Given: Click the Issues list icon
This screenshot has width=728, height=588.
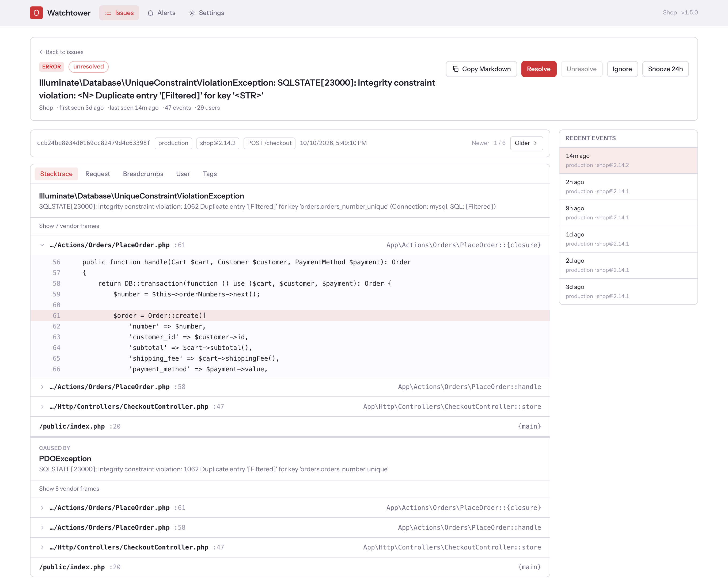Looking at the screenshot, I should tap(108, 13).
